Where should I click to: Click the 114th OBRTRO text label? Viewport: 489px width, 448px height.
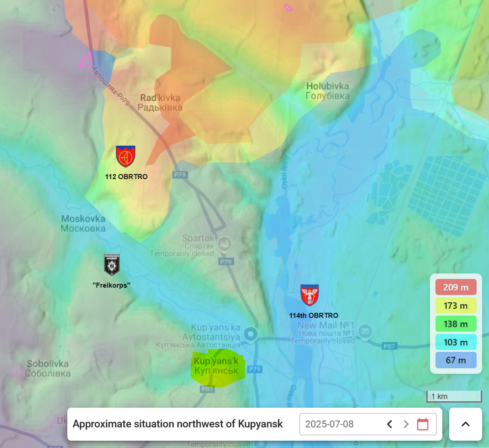pyautogui.click(x=314, y=316)
